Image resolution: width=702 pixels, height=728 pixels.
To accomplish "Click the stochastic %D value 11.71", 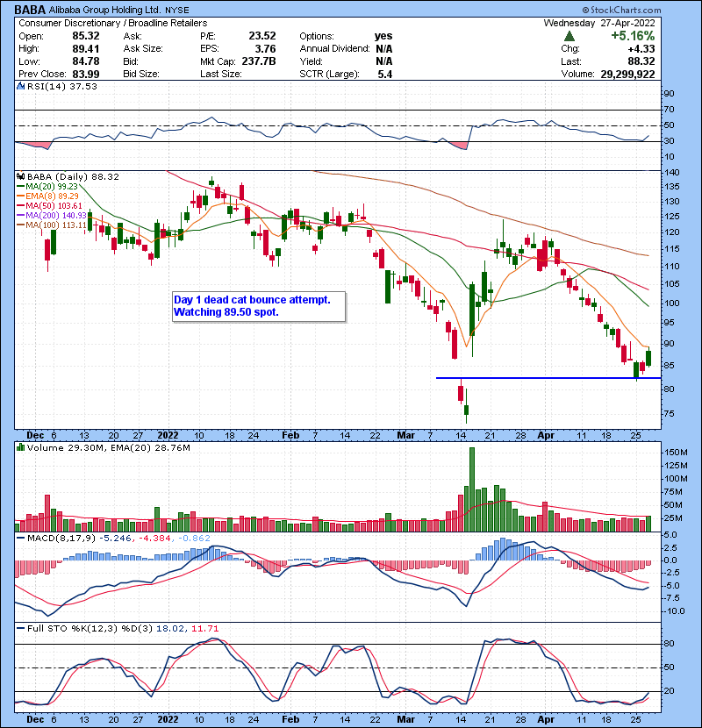I will [204, 629].
